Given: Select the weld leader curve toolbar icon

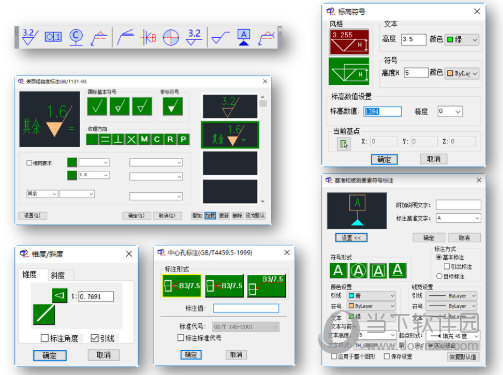Looking at the screenshot, I should tap(125, 37).
